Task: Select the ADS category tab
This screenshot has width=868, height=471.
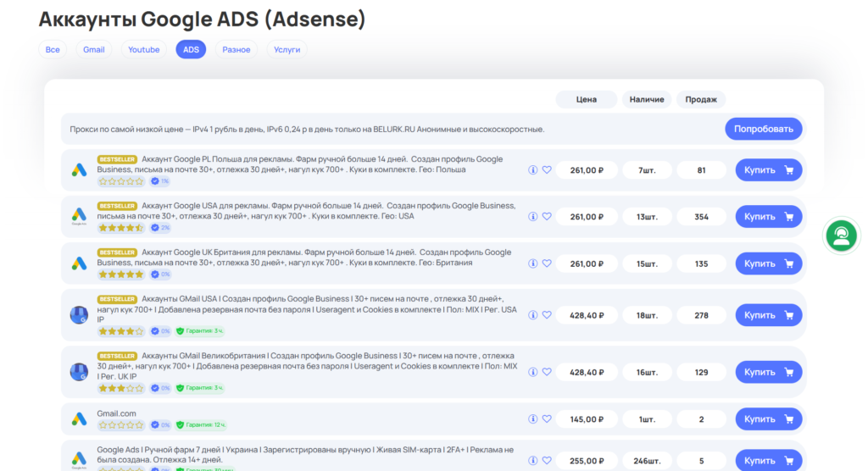Action: tap(191, 49)
